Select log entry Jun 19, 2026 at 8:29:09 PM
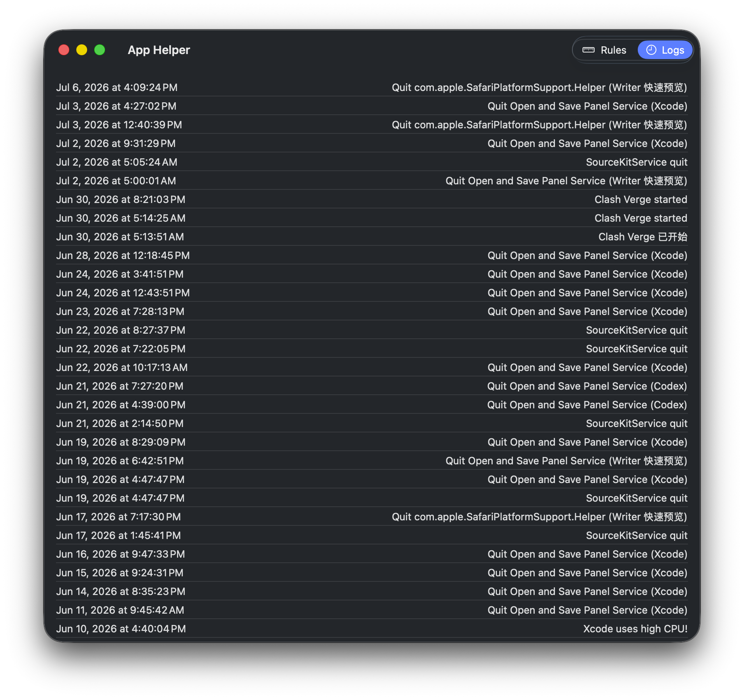The width and height of the screenshot is (744, 700). click(x=372, y=442)
